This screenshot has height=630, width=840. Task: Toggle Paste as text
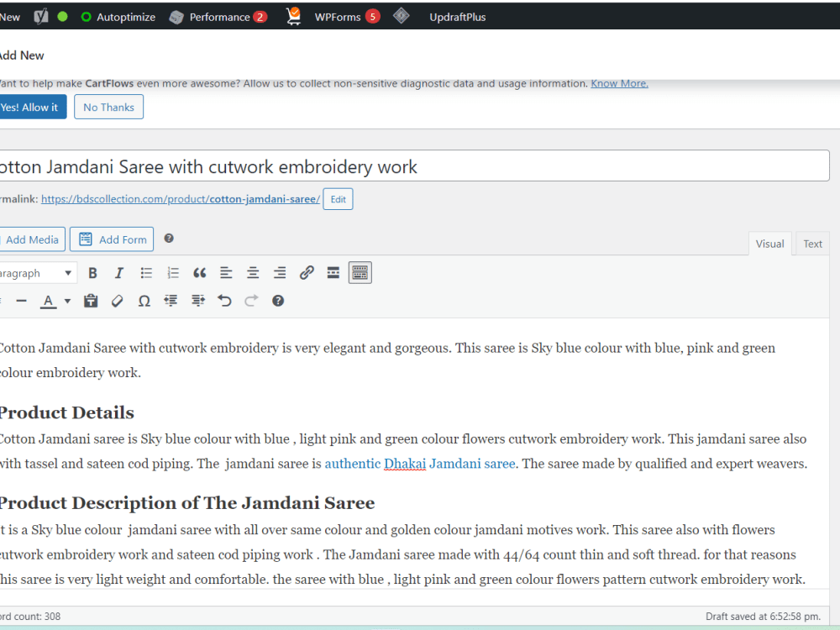(91, 301)
